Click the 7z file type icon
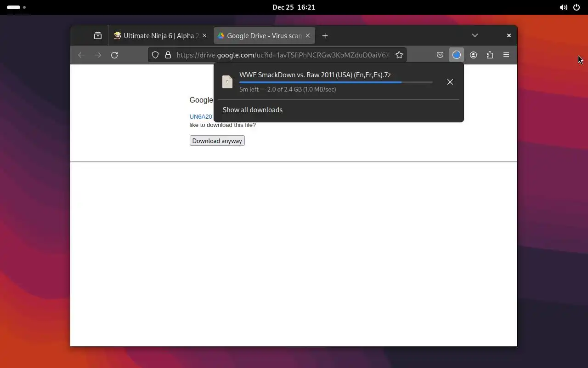 click(x=227, y=82)
